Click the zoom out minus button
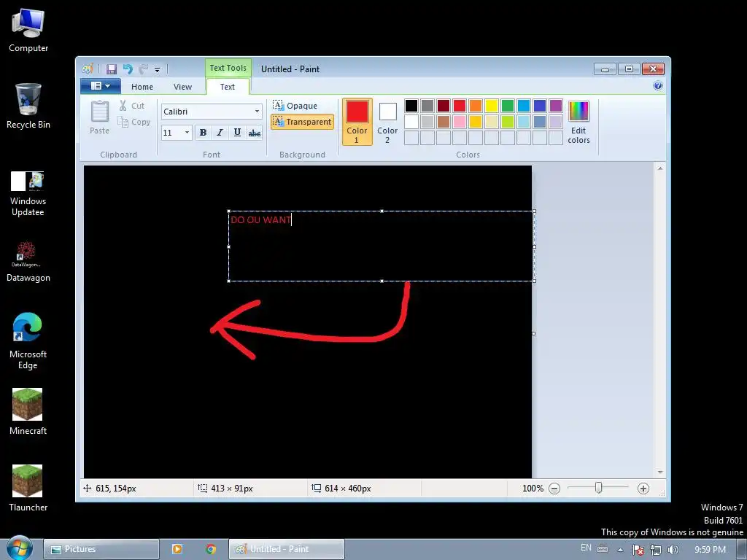Image resolution: width=747 pixels, height=560 pixels. click(554, 488)
